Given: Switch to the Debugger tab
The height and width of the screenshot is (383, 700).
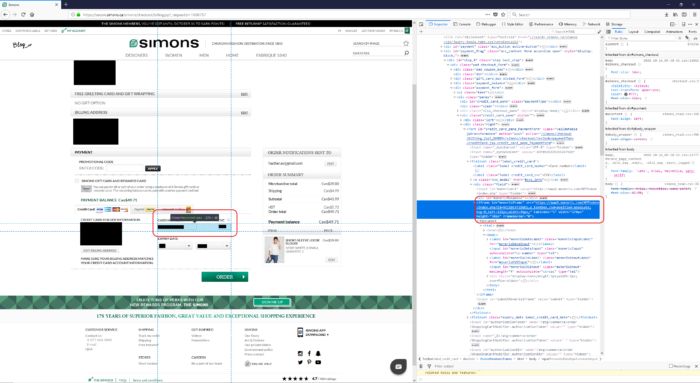Looking at the screenshot, I should tap(486, 24).
